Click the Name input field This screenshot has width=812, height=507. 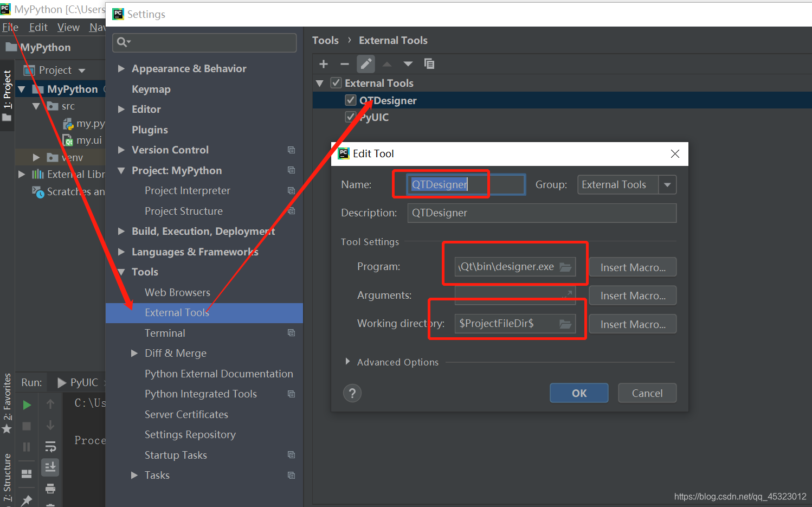(x=466, y=184)
